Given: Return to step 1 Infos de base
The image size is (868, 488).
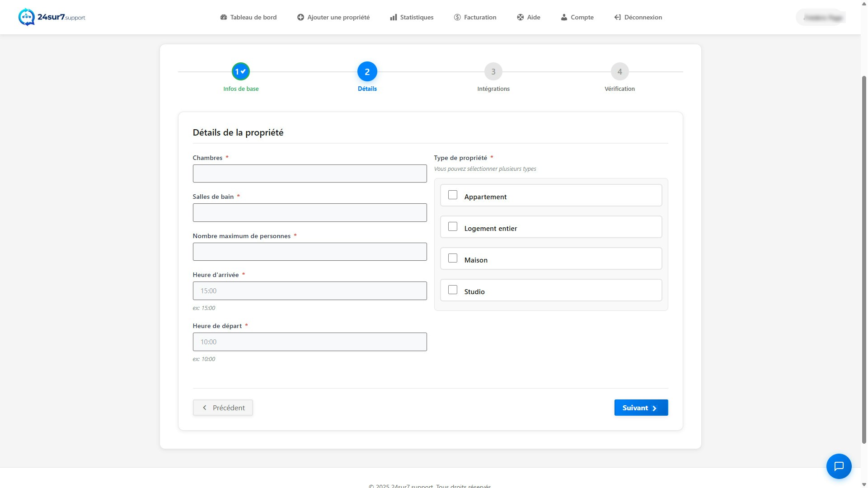Looking at the screenshot, I should tap(241, 71).
